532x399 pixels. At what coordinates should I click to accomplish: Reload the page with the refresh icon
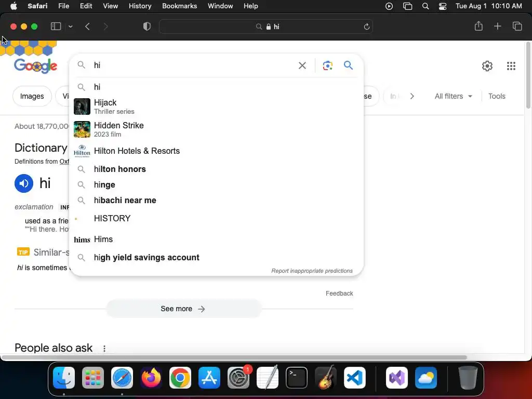point(366,26)
